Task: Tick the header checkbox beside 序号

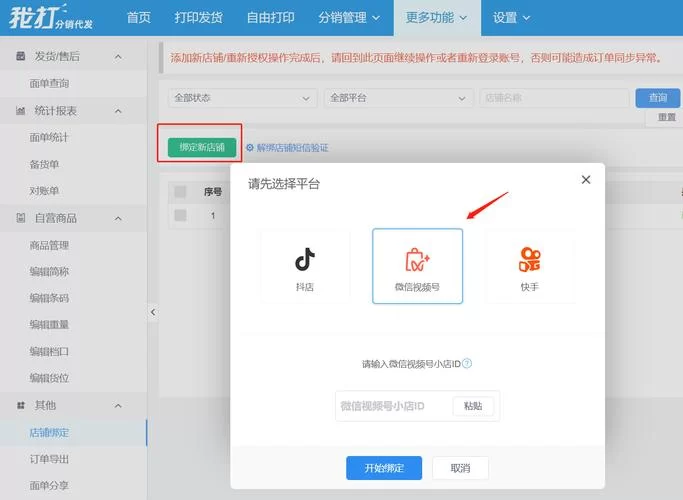Action: click(x=180, y=192)
